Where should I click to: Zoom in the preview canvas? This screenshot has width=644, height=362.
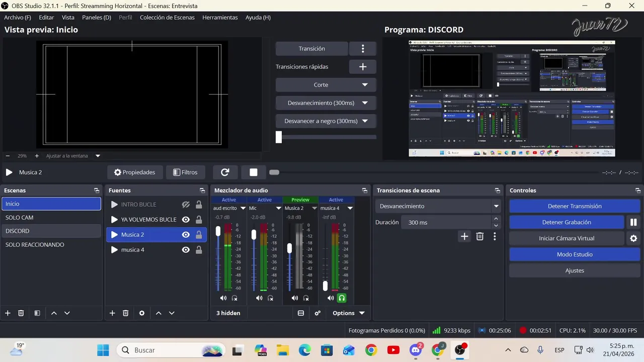click(x=37, y=156)
